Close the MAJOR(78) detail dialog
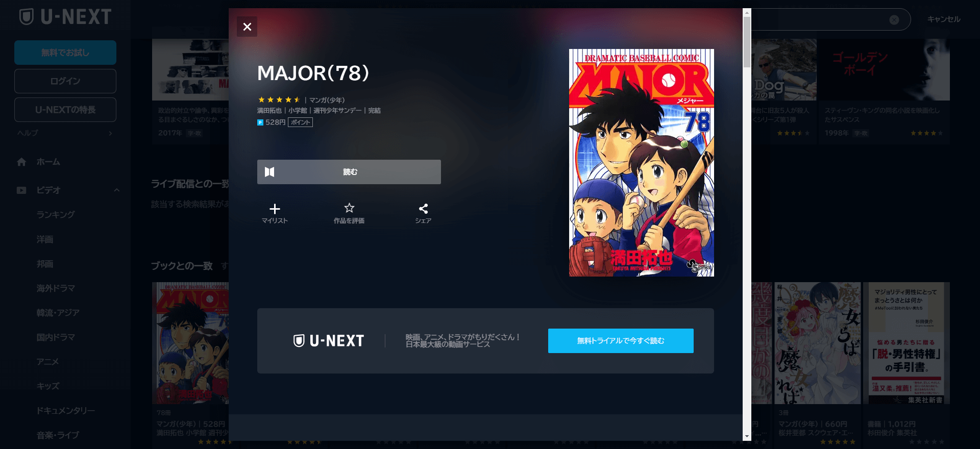The image size is (980, 449). coord(247,27)
